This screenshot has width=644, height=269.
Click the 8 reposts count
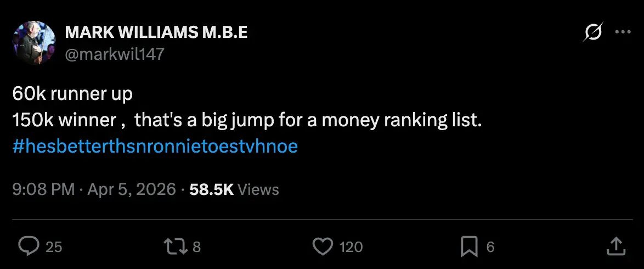tap(196, 247)
